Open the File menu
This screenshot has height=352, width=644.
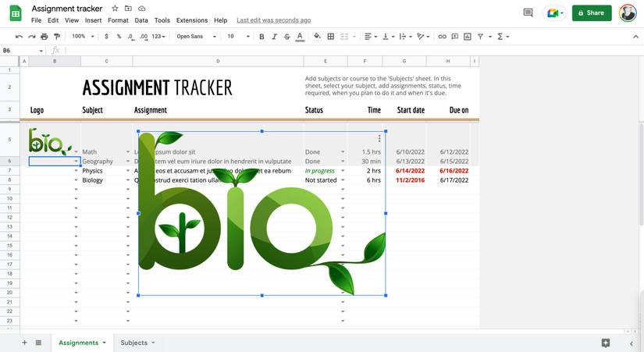[x=36, y=20]
